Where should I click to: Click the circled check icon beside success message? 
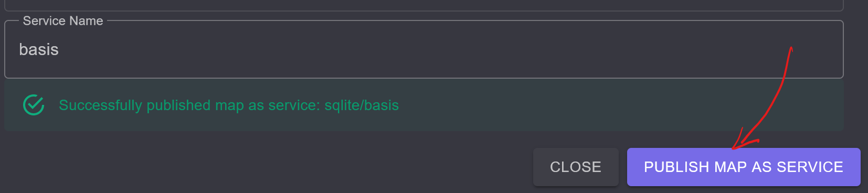click(34, 105)
